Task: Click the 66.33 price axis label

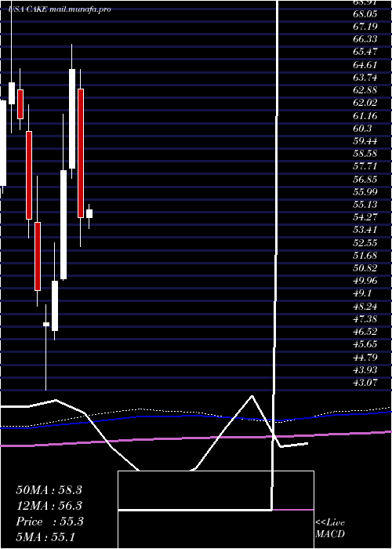Action: 365,39
